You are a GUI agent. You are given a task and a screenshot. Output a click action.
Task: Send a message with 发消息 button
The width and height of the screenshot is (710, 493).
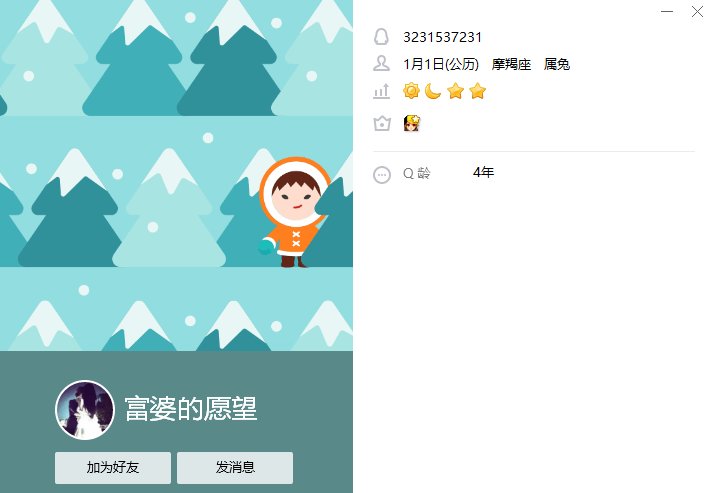point(235,468)
